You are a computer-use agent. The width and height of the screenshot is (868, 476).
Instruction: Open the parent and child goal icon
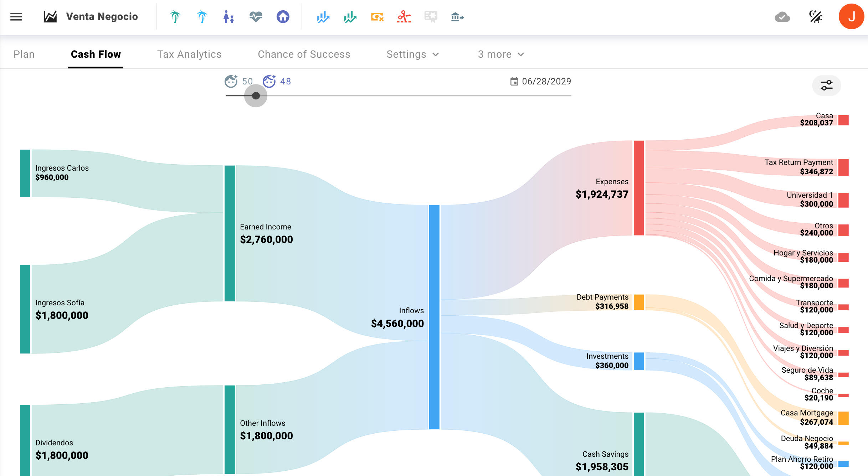(228, 17)
